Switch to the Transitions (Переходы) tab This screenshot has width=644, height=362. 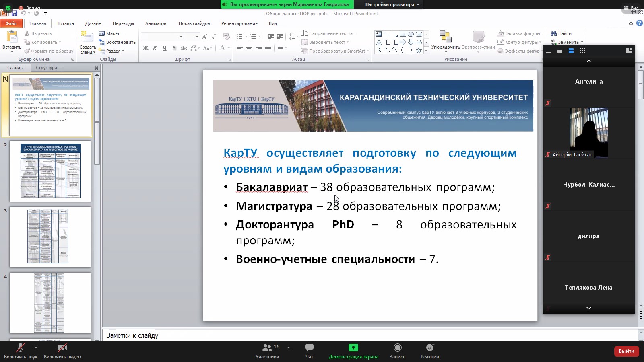tap(123, 23)
